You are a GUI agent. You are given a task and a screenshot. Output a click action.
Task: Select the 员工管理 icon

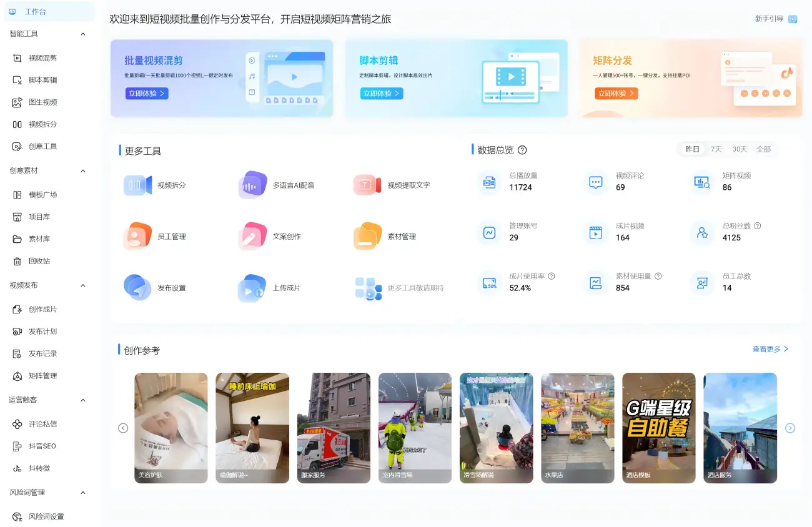(x=137, y=237)
